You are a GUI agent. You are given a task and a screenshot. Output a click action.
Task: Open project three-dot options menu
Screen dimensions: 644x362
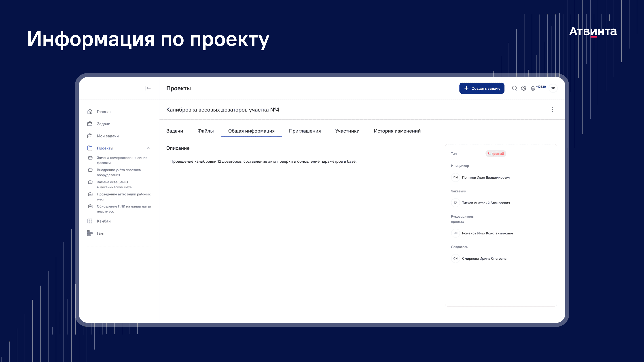pyautogui.click(x=553, y=110)
